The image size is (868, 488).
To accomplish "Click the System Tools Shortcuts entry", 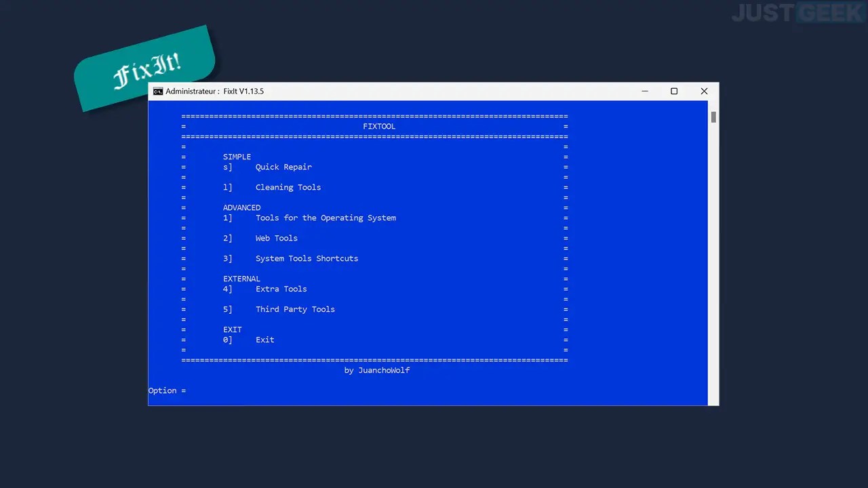I will [307, 258].
